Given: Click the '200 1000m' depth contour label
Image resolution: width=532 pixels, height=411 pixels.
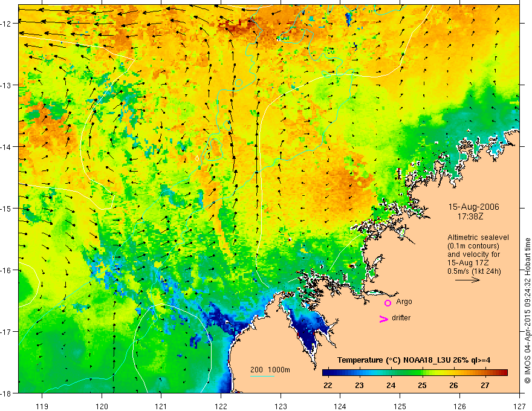Looking at the screenshot, I should [x=270, y=370].
